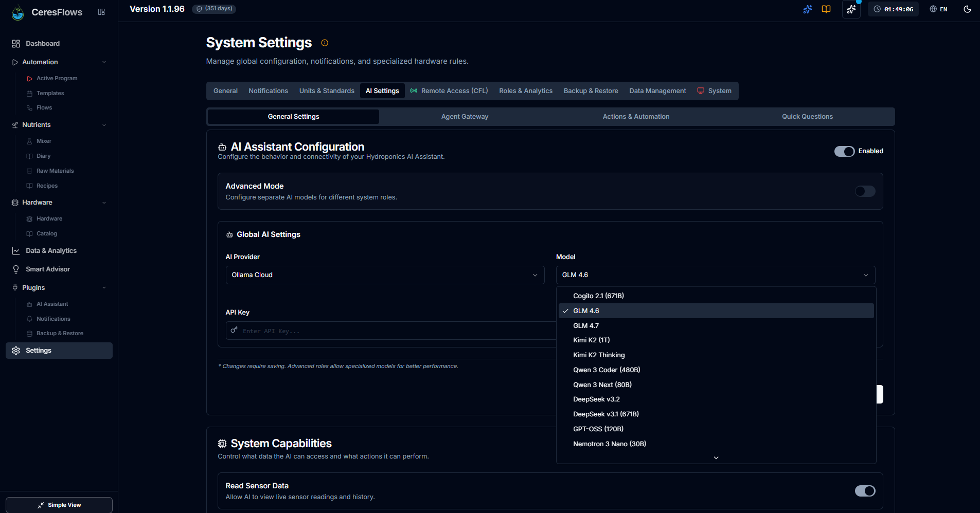Click the CeresFlows logo icon

[17, 12]
